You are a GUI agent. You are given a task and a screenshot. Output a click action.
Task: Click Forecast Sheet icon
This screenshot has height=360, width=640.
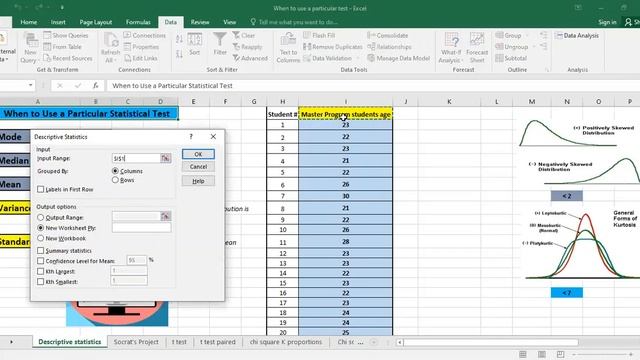[477, 48]
